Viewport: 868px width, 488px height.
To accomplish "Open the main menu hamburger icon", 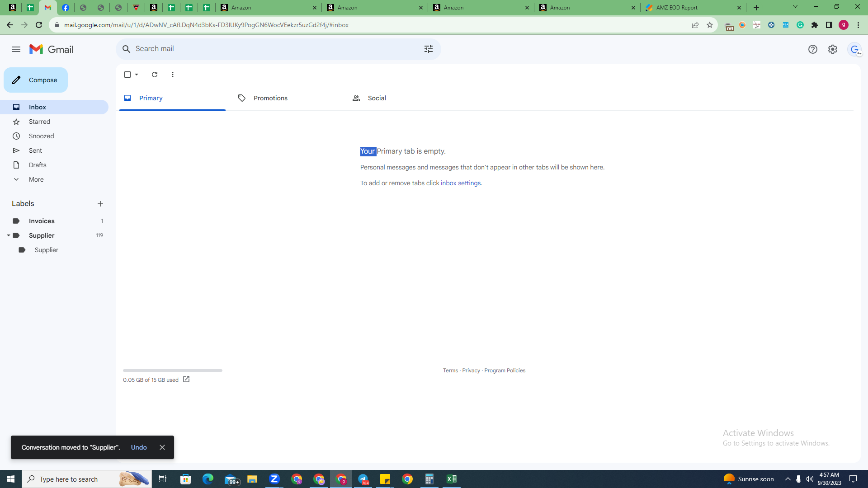I will click(16, 49).
